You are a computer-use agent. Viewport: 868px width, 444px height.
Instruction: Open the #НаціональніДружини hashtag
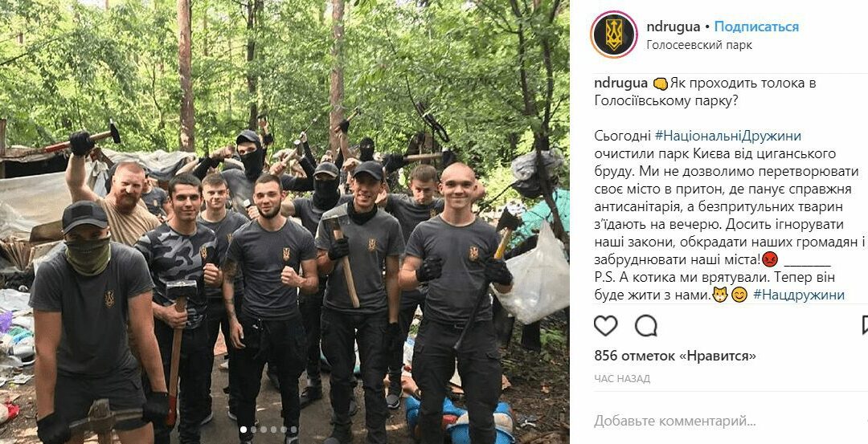point(727,136)
